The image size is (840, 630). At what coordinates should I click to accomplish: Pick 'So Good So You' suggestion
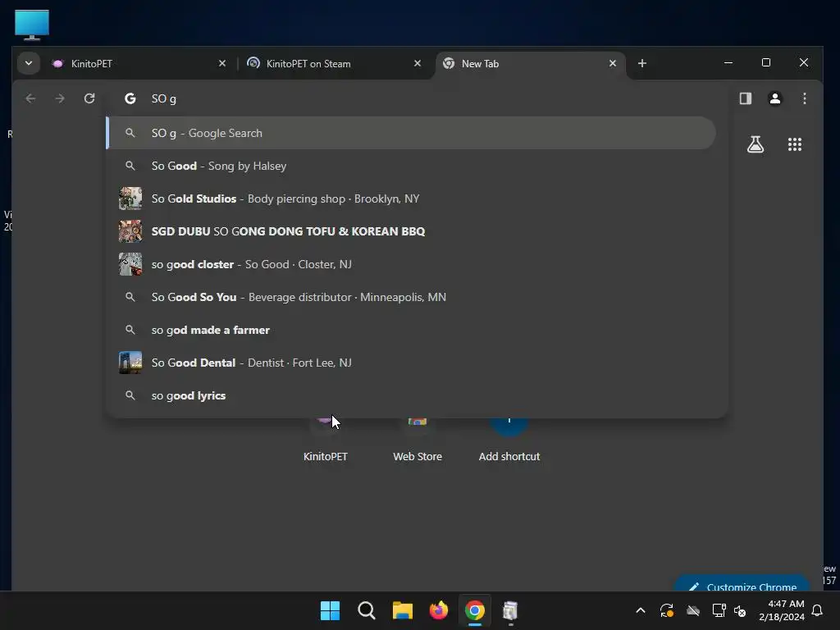[412, 297]
